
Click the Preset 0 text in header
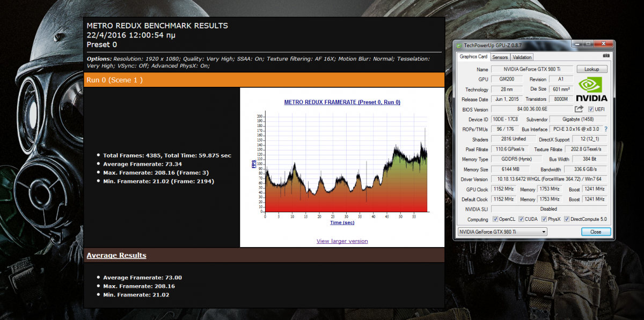(x=101, y=44)
